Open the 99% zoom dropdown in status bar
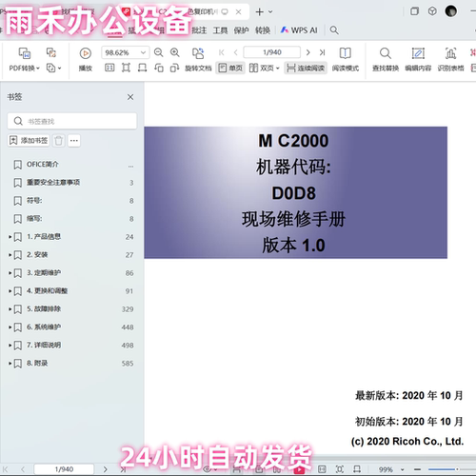The image size is (476, 476). (x=403, y=469)
